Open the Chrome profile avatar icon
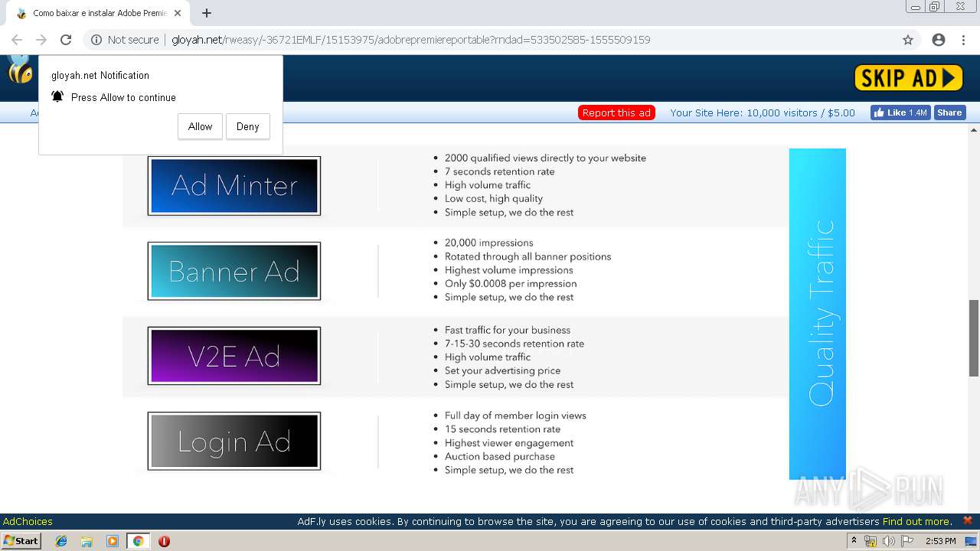The height and width of the screenshot is (551, 980). (939, 40)
